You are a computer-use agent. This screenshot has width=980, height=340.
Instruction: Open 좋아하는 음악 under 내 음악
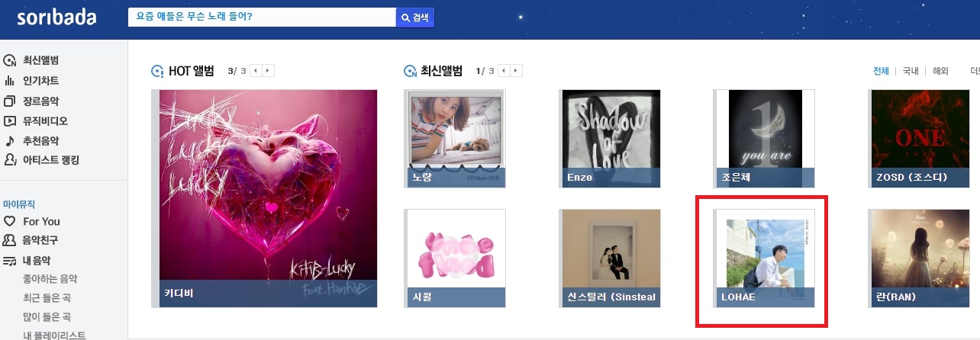coord(50,279)
